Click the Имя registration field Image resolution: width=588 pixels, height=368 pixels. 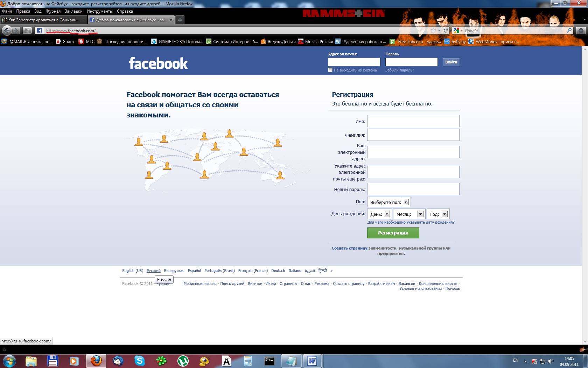(x=413, y=121)
